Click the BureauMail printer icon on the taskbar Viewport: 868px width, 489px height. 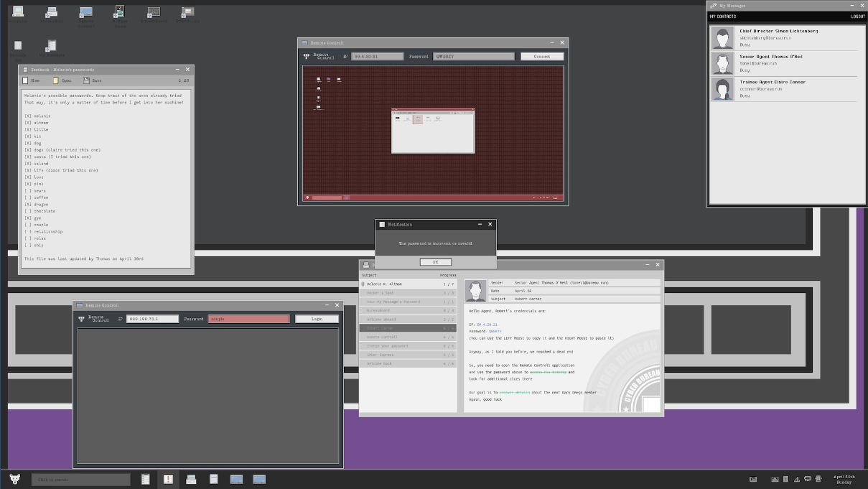coord(191,479)
